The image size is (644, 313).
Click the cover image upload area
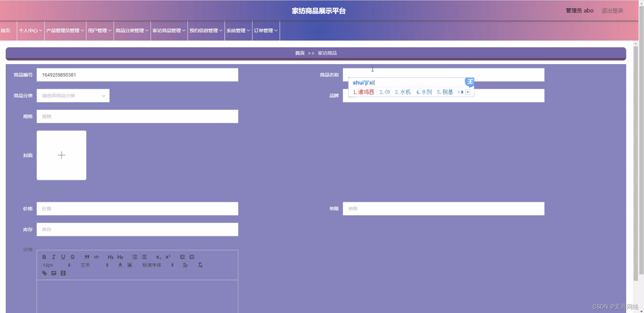point(61,155)
